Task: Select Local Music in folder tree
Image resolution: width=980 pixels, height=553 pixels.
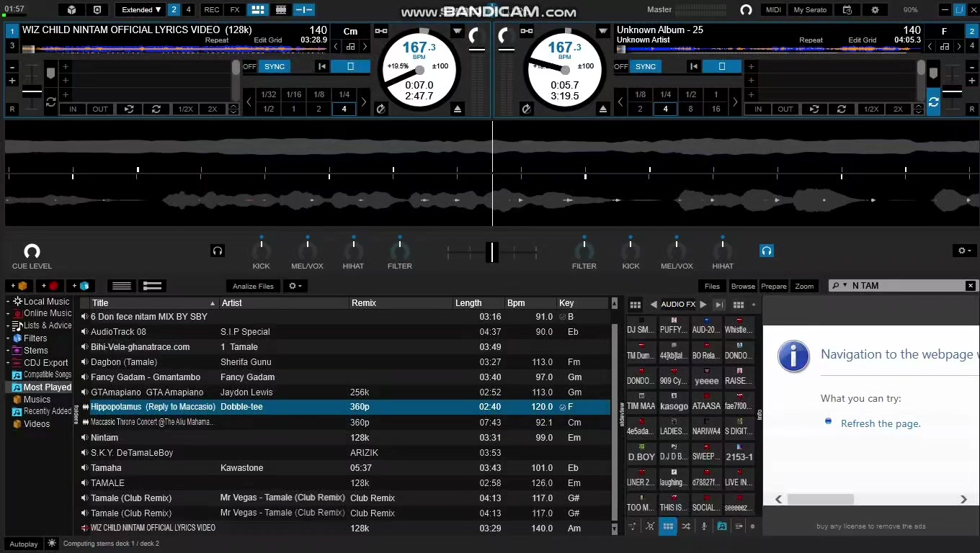Action: 47,302
